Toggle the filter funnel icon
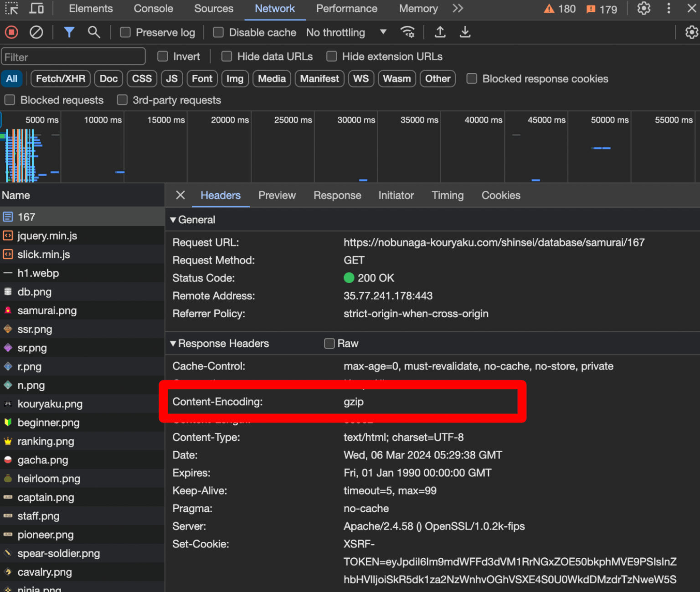Image resolution: width=700 pixels, height=592 pixels. 69,32
